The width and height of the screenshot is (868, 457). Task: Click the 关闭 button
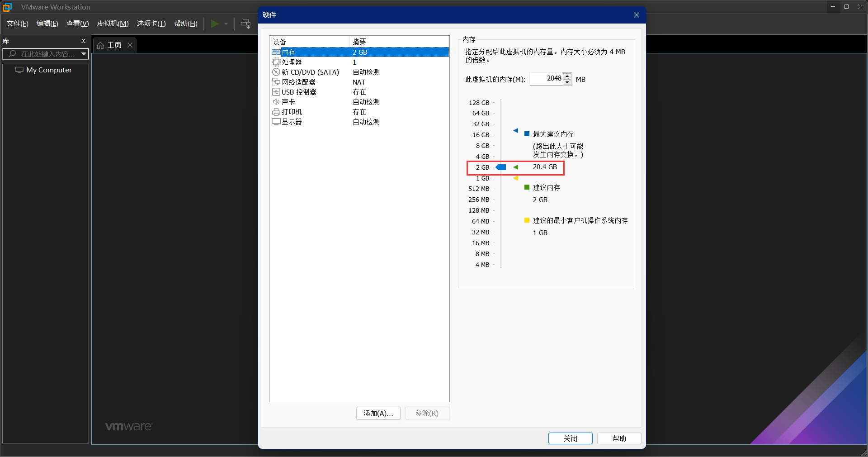[x=571, y=438]
